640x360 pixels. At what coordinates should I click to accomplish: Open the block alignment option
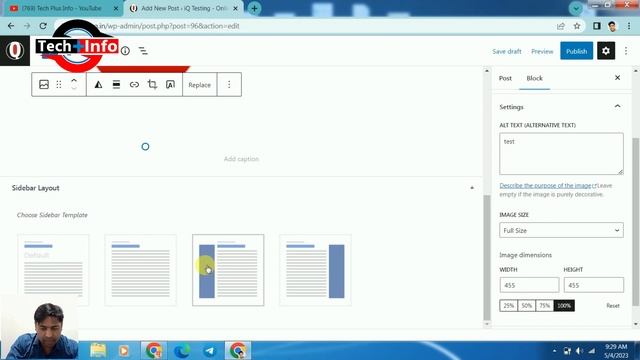(116, 84)
